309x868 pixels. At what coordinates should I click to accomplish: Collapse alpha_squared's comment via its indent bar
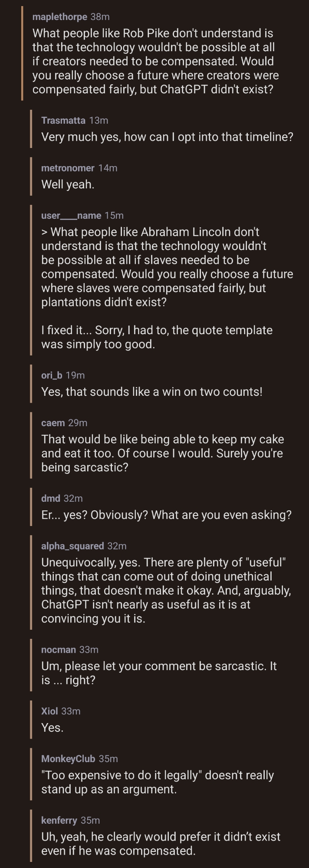point(31,582)
